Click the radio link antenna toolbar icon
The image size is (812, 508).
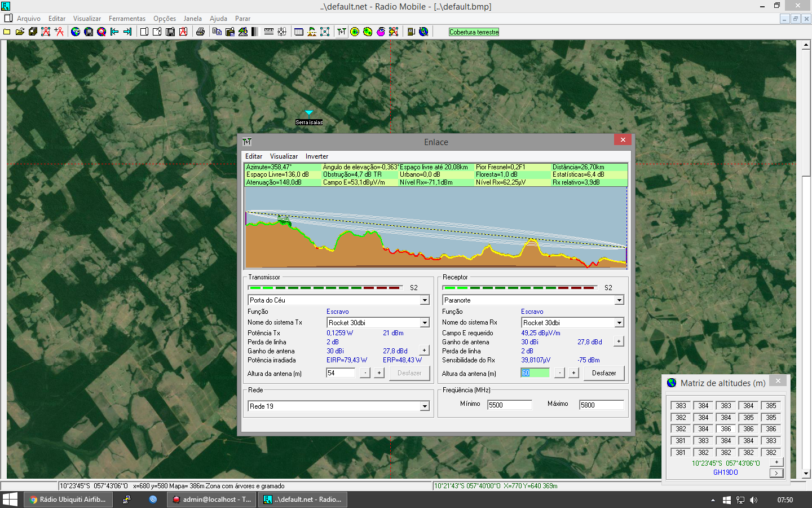coord(342,32)
